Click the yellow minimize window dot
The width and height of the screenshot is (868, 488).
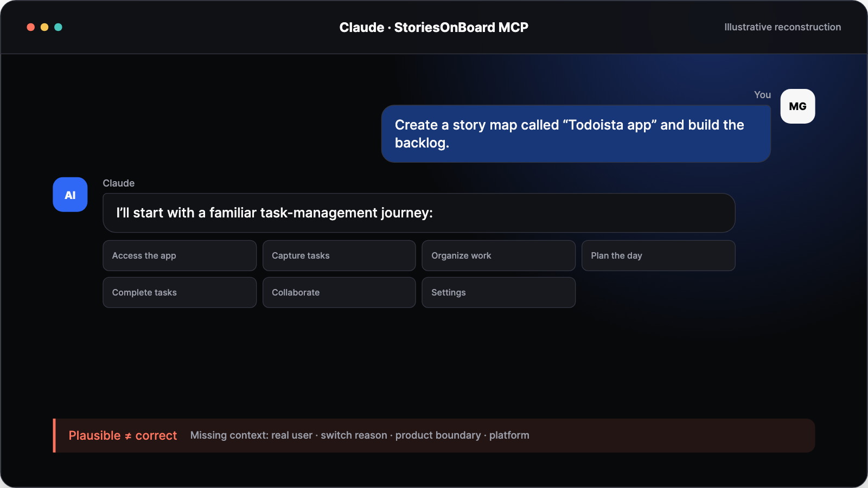(44, 27)
